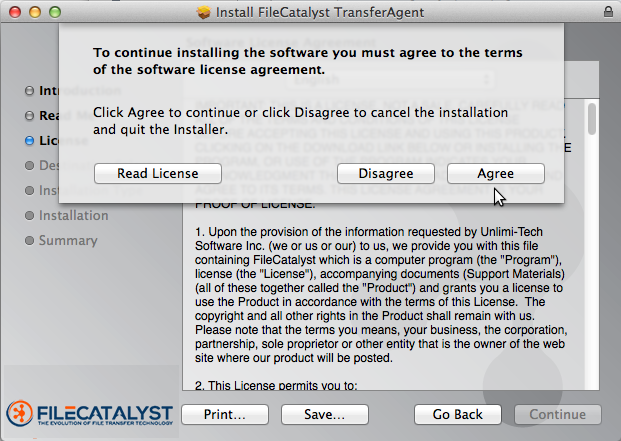Click the green zoom window button

pyautogui.click(x=52, y=11)
